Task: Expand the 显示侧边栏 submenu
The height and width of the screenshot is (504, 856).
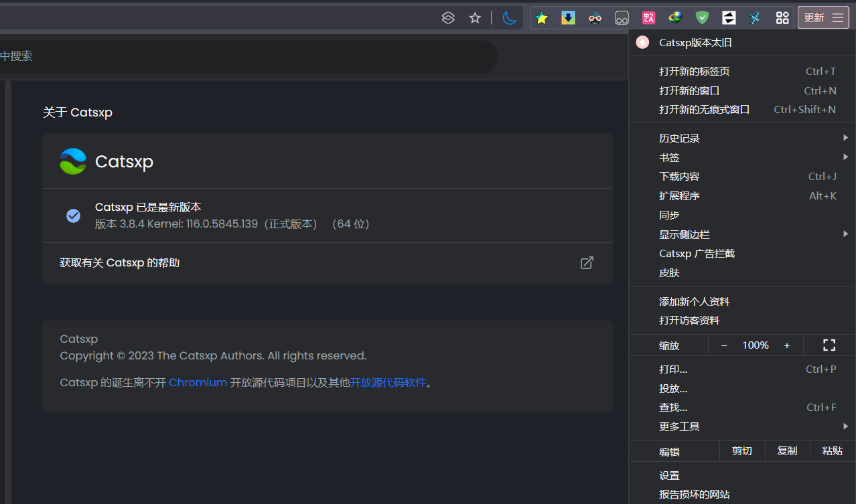Action: click(742, 234)
